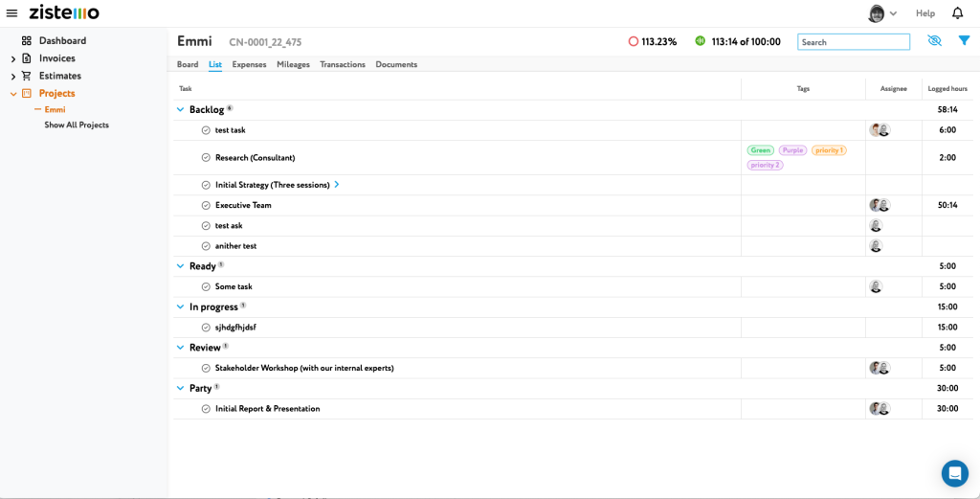The height and width of the screenshot is (499, 980).
Task: Click assignee avatars on 'Stakeholder Workshop'
Action: pos(880,369)
